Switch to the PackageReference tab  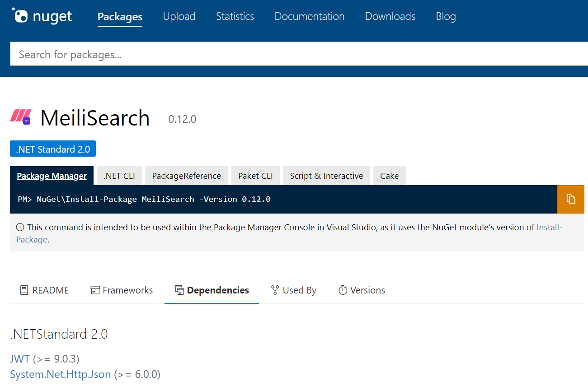coord(187,176)
